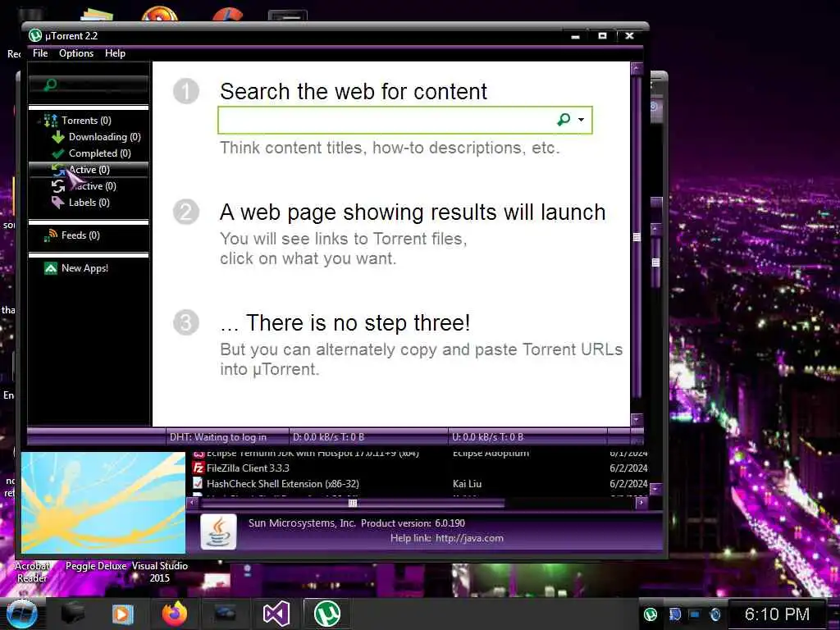Image resolution: width=840 pixels, height=630 pixels.
Task: Select Downloading (0) category
Action: (104, 137)
